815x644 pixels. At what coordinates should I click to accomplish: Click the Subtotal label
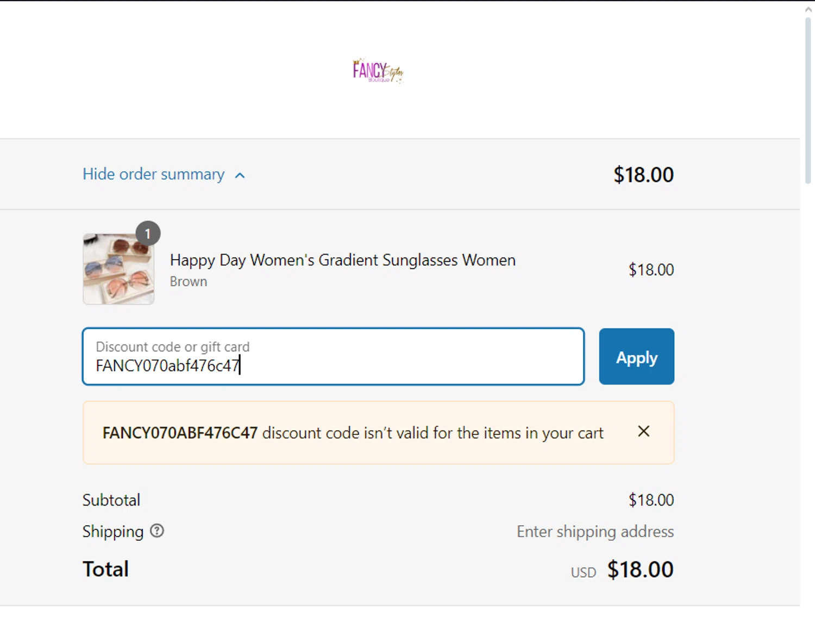click(111, 500)
